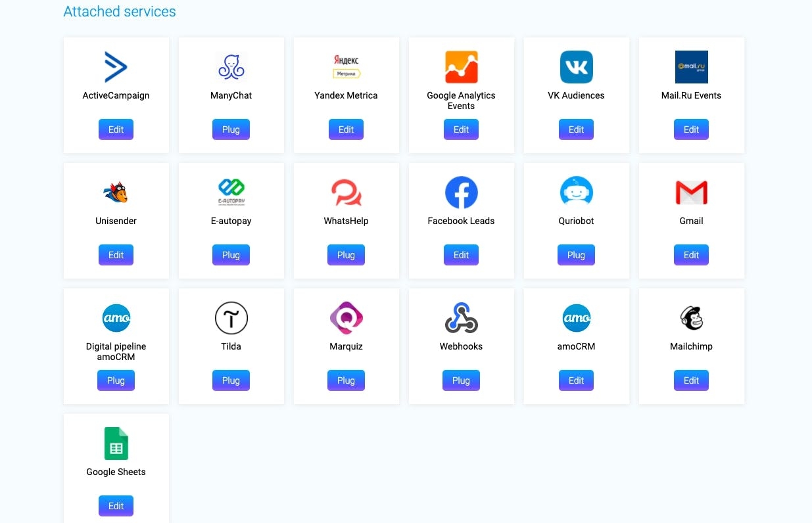Plug in the ManyChat service
812x523 pixels.
tap(231, 129)
